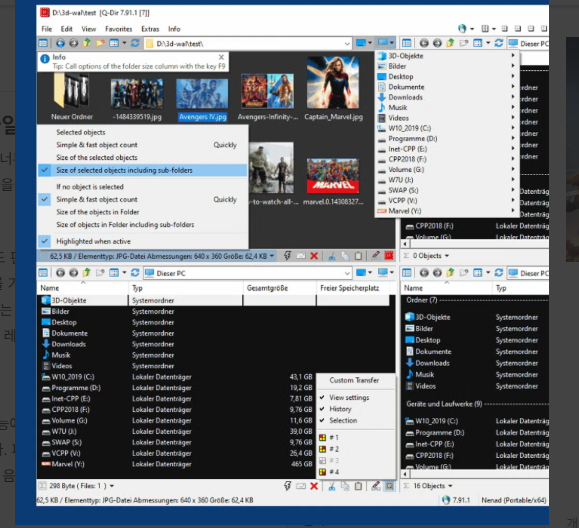Sort by Freier Speicherplatz column header

click(x=353, y=288)
